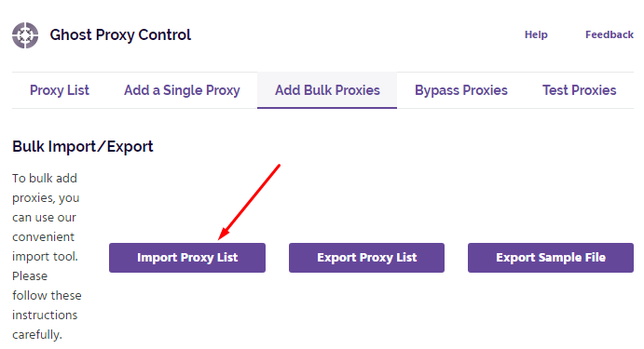Open the Help link
This screenshot has width=644, height=349.
pos(536,34)
